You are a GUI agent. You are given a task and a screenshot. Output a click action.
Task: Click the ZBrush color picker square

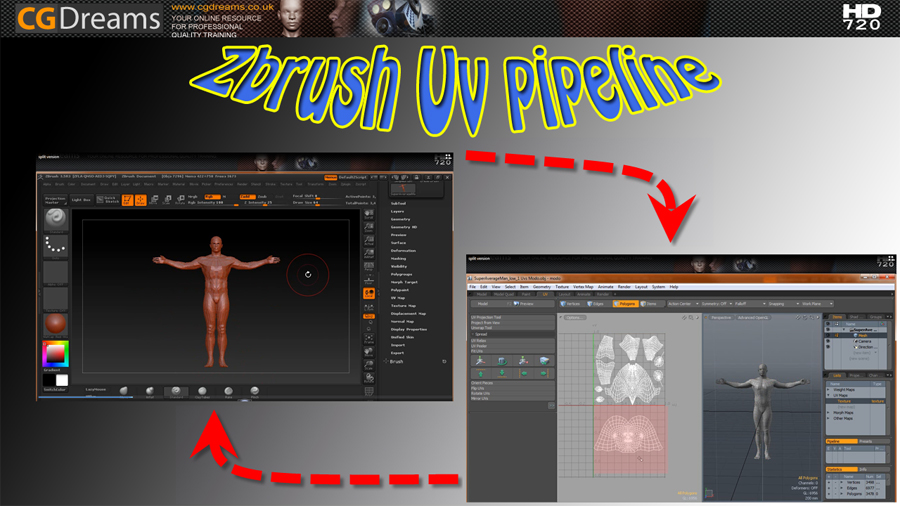(56, 353)
